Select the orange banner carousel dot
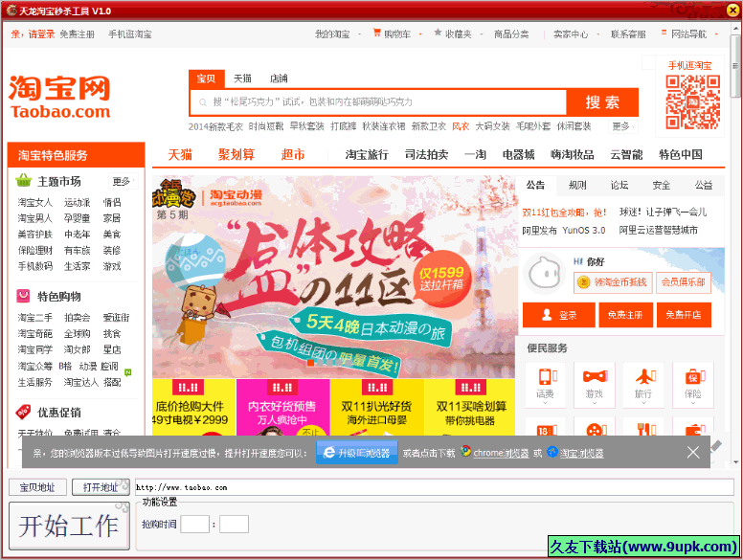Viewport: 743px width, 560px height. coord(310,363)
